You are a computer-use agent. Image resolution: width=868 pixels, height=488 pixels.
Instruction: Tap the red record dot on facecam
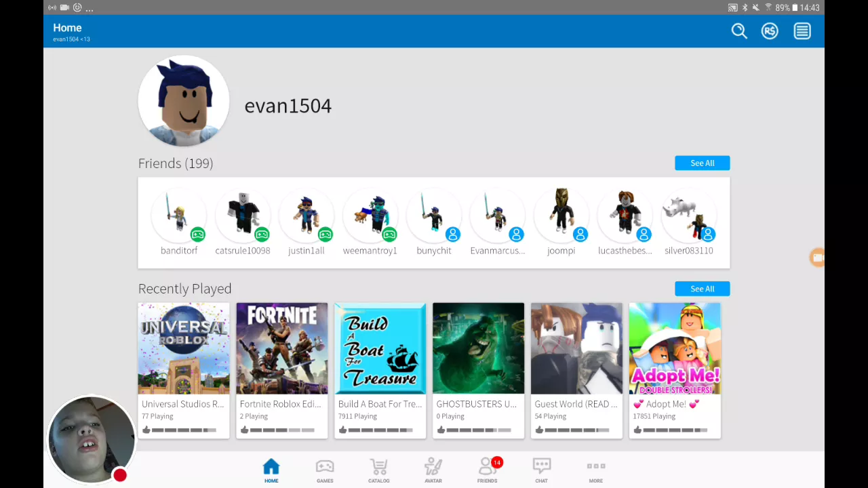point(120,475)
